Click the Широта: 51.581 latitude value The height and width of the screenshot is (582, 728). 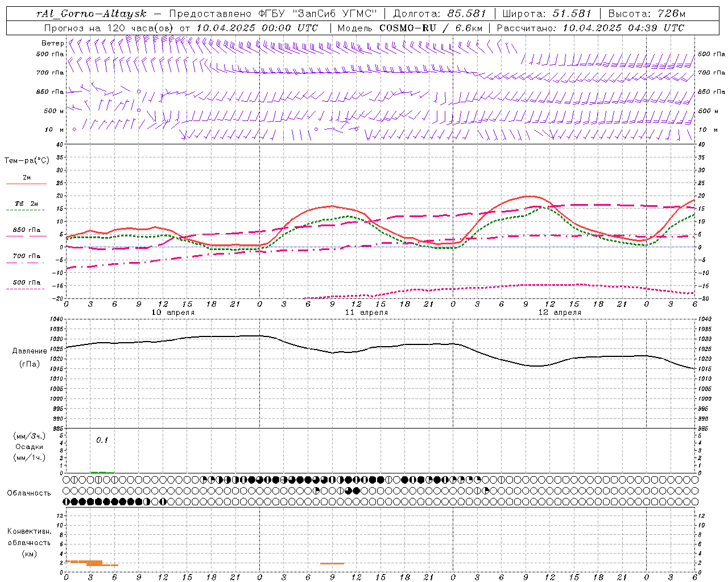pos(547,13)
